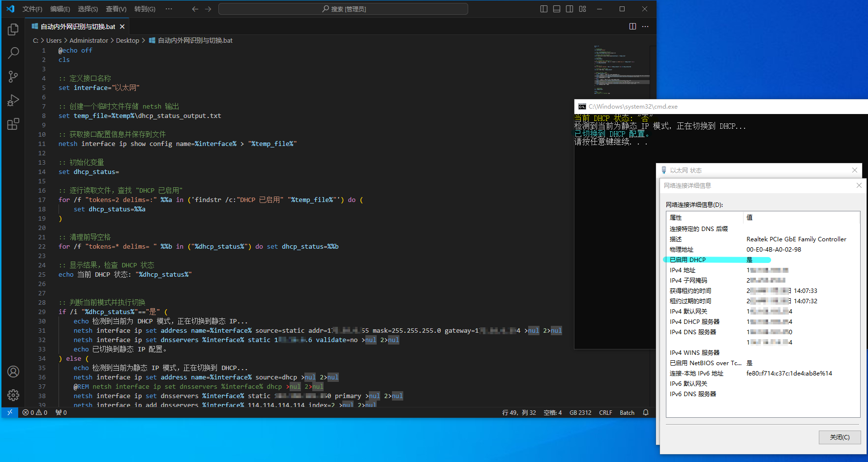
Task: Click the set interface line of code
Action: [99, 87]
